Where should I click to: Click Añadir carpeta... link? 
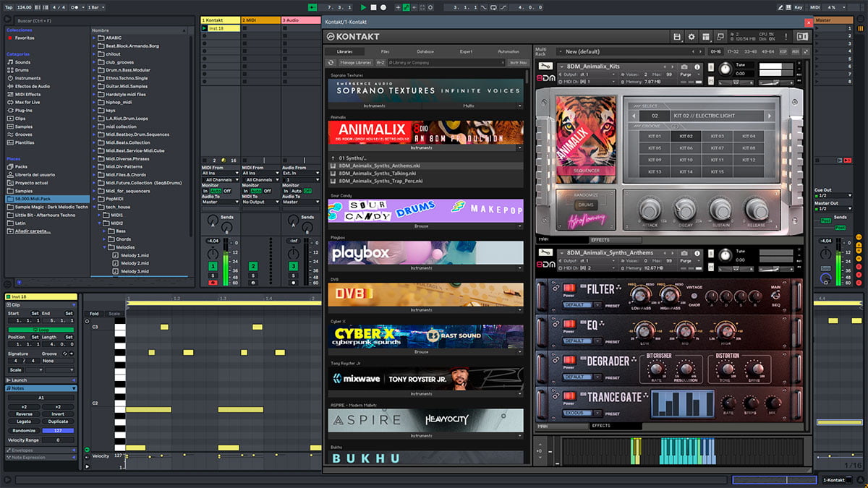pyautogui.click(x=32, y=231)
